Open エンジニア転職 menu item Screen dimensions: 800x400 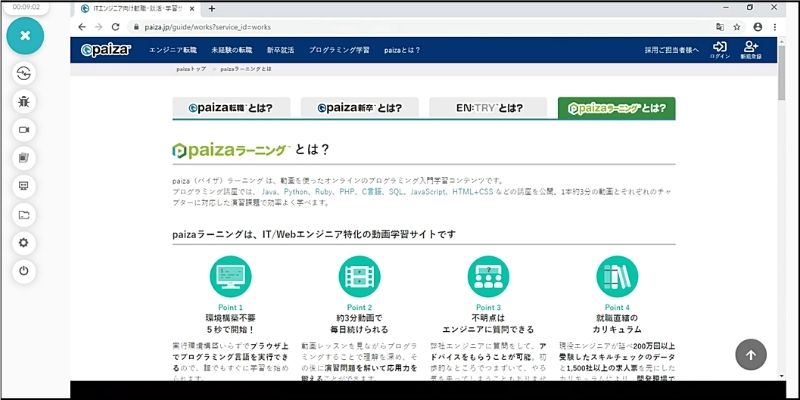coord(173,50)
